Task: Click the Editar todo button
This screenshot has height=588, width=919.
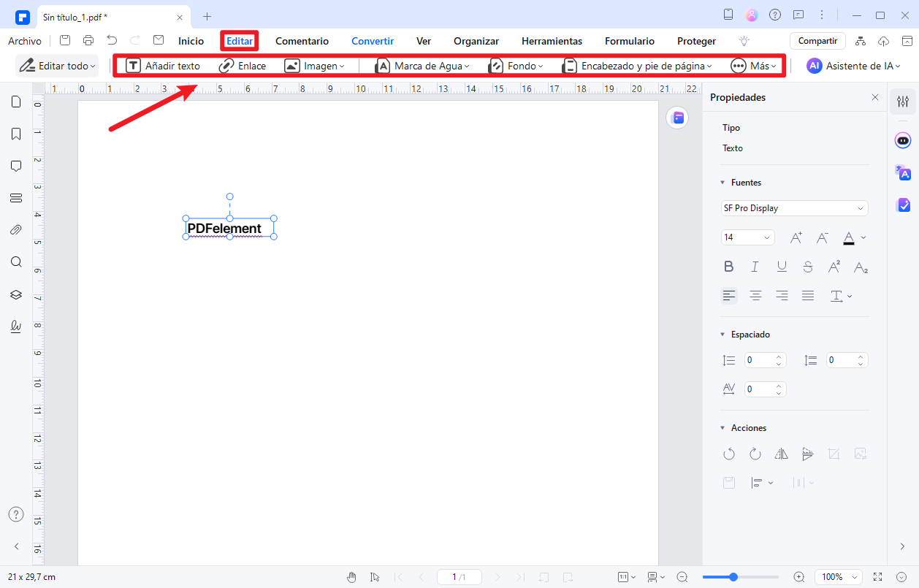Action: pos(57,66)
